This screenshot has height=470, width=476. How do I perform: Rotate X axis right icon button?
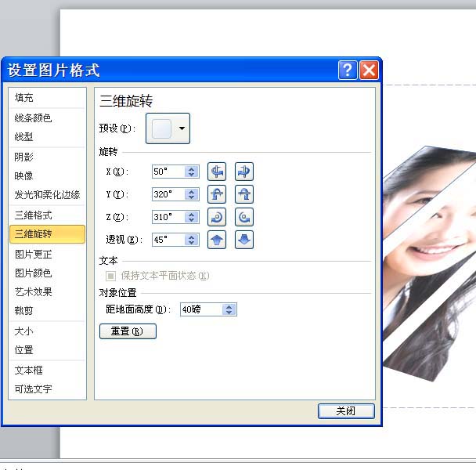click(244, 172)
